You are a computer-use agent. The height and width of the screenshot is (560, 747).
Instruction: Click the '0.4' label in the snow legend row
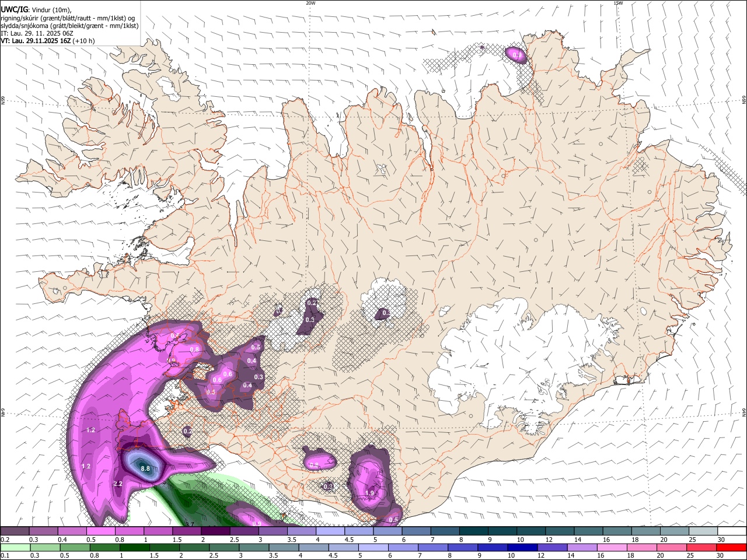pos(62,540)
